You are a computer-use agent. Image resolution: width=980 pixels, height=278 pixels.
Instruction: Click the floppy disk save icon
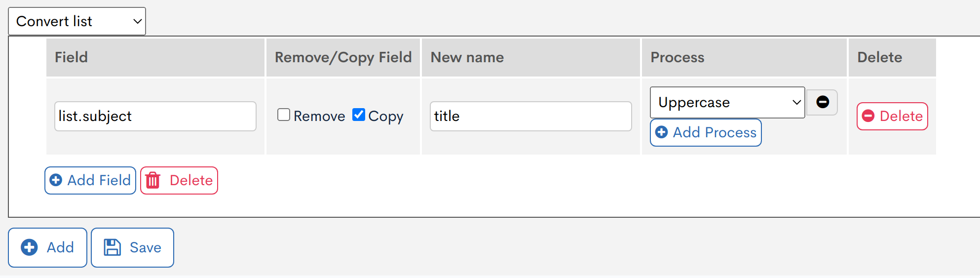tap(112, 247)
